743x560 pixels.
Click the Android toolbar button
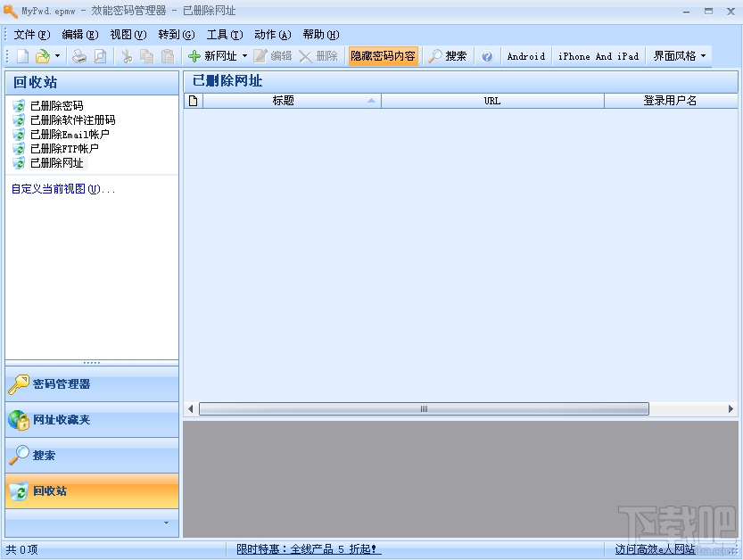point(526,56)
